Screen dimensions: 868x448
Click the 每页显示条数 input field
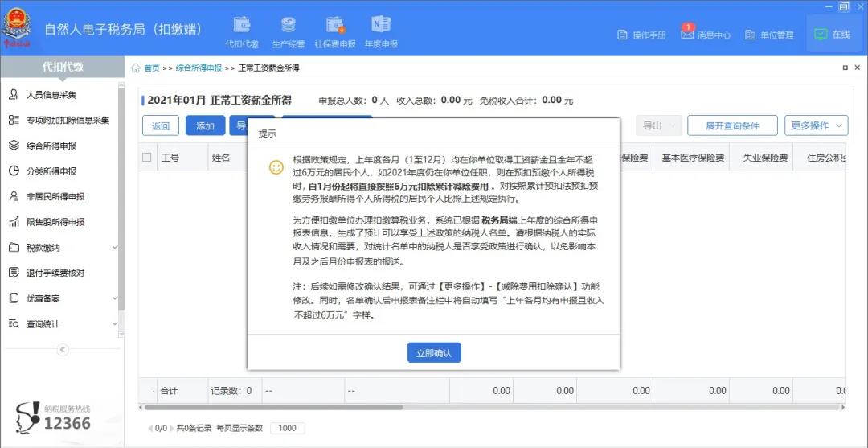(x=287, y=428)
